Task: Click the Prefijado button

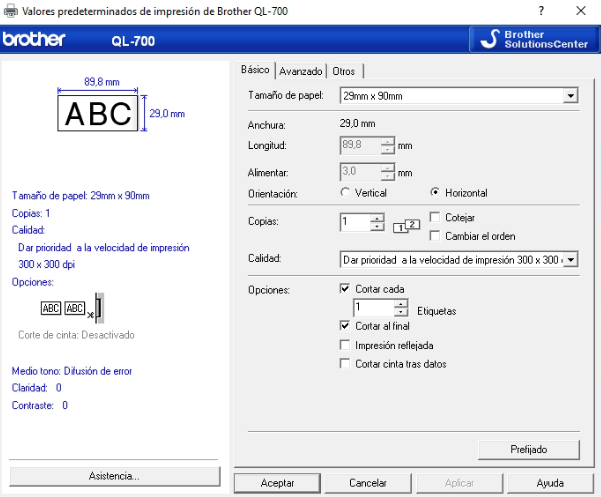Action: click(x=529, y=449)
